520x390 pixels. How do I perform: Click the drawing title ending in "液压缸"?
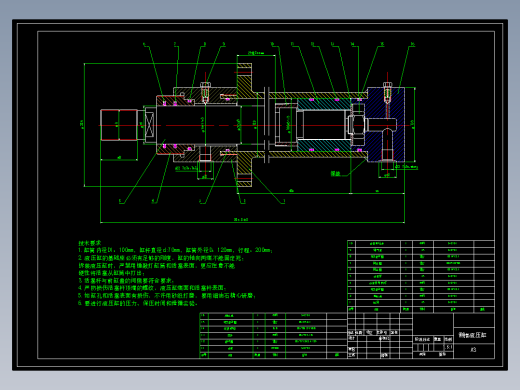(x=472, y=335)
